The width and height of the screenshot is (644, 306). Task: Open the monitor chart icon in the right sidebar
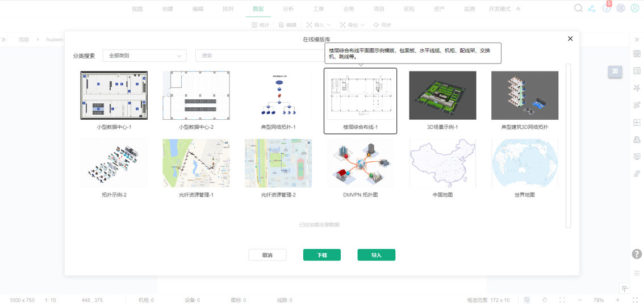(637, 157)
